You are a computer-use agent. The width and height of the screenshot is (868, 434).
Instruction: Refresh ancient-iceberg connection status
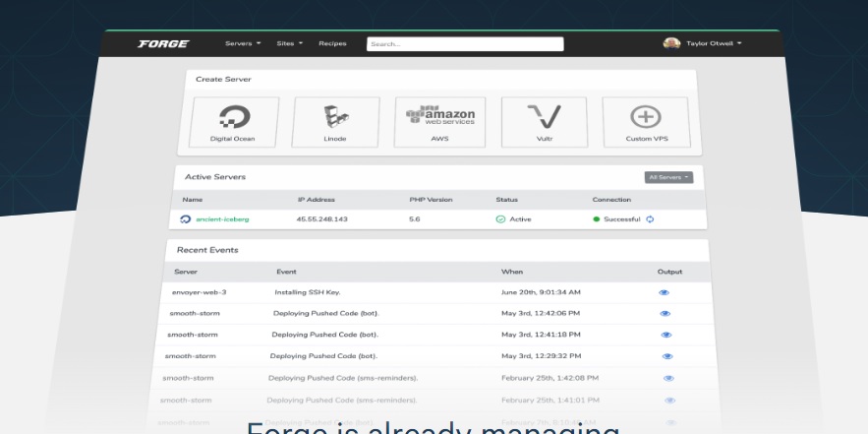[x=650, y=218]
